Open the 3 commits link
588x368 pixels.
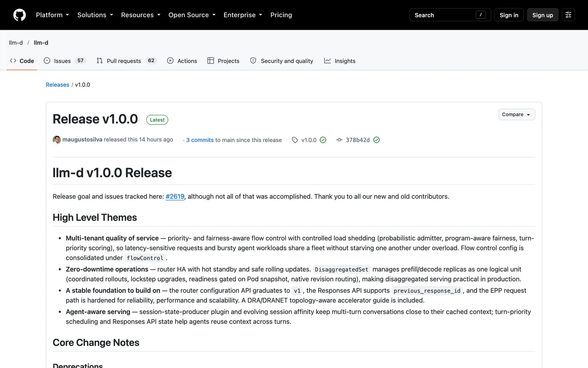tap(200, 140)
